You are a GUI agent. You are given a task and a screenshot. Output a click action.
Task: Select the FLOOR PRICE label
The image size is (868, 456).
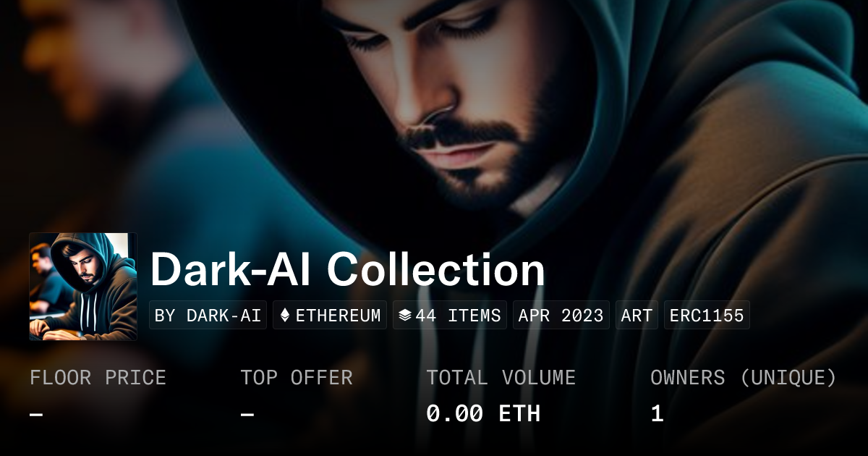click(98, 378)
